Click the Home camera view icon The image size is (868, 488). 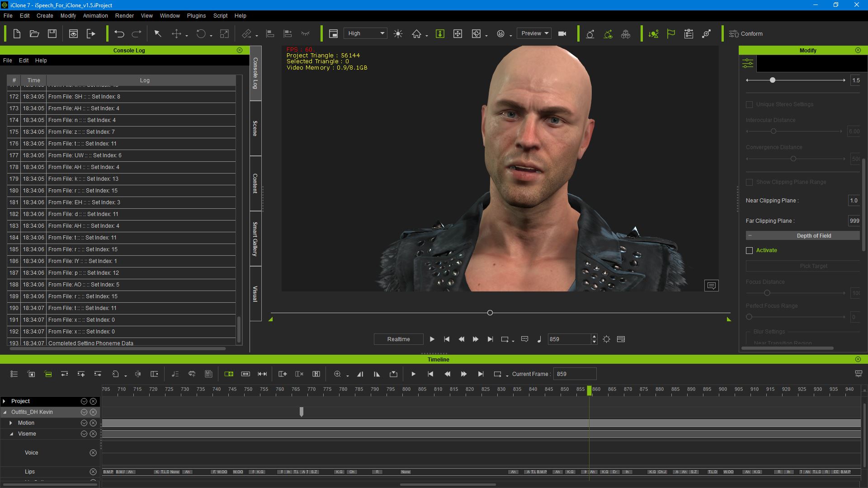point(416,34)
